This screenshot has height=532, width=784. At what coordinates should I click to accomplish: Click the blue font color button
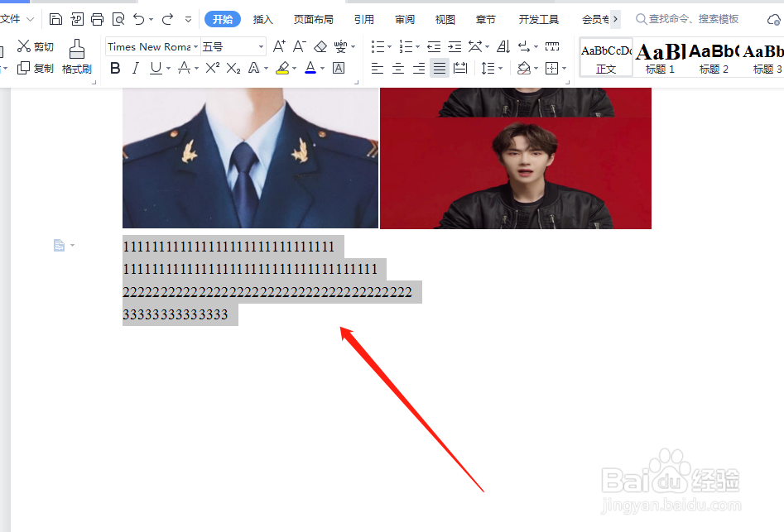coord(310,68)
